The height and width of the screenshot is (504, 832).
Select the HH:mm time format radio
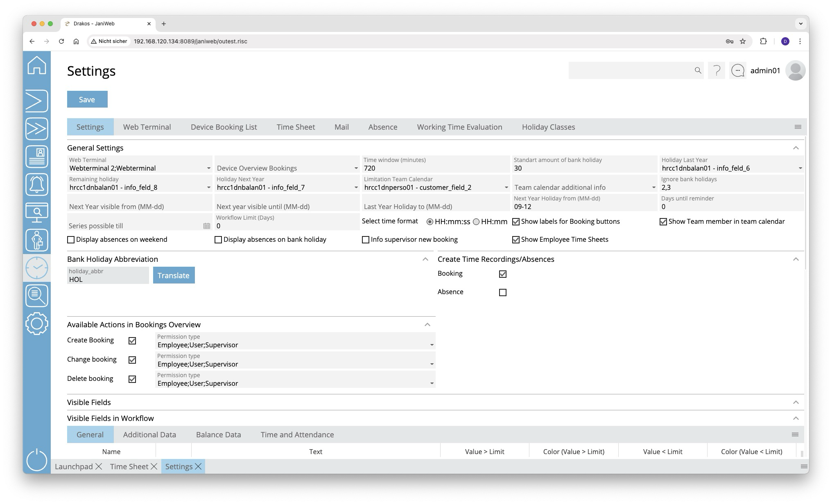[x=476, y=222]
